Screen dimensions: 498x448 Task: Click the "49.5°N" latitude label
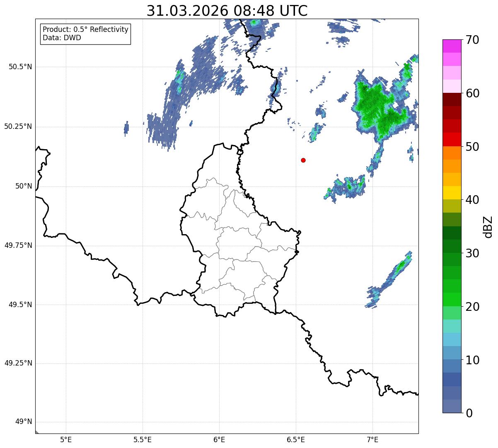pyautogui.click(x=20, y=305)
